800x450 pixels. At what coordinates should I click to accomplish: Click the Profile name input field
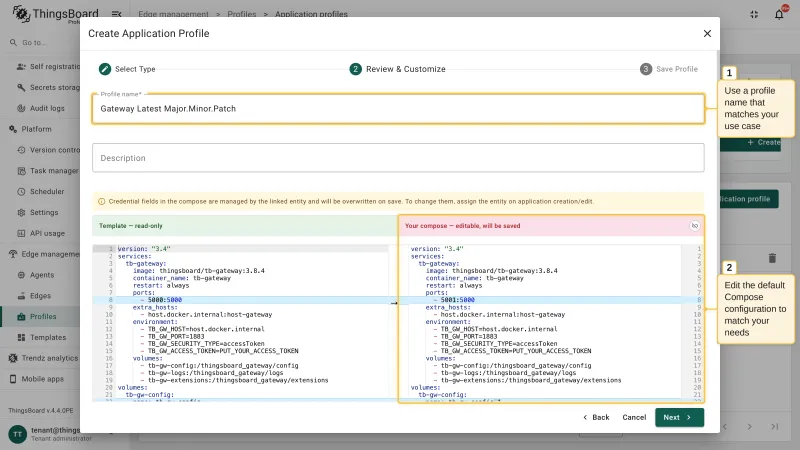398,109
